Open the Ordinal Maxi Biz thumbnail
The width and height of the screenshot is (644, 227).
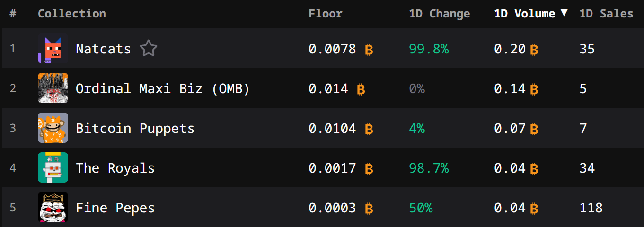click(53, 88)
